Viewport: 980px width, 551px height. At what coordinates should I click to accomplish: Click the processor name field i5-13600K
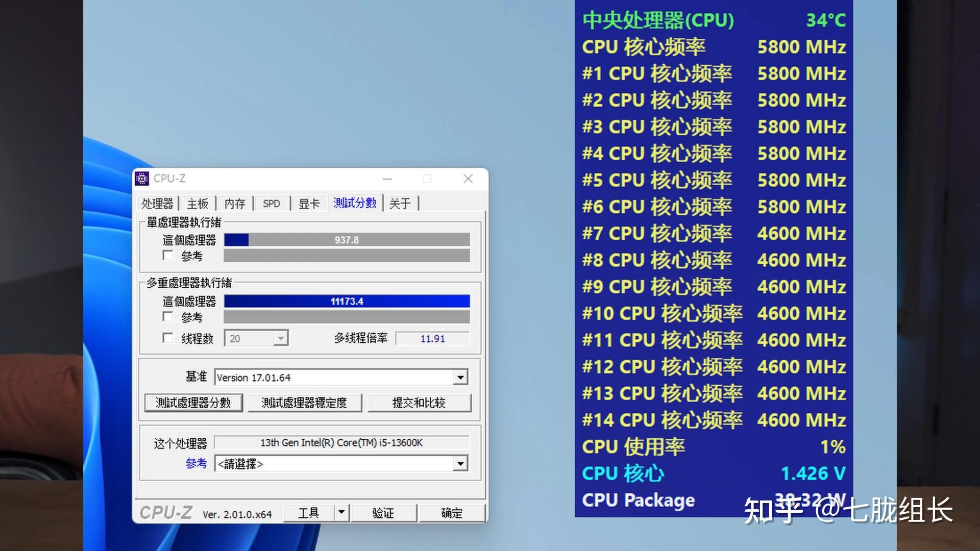pyautogui.click(x=341, y=442)
